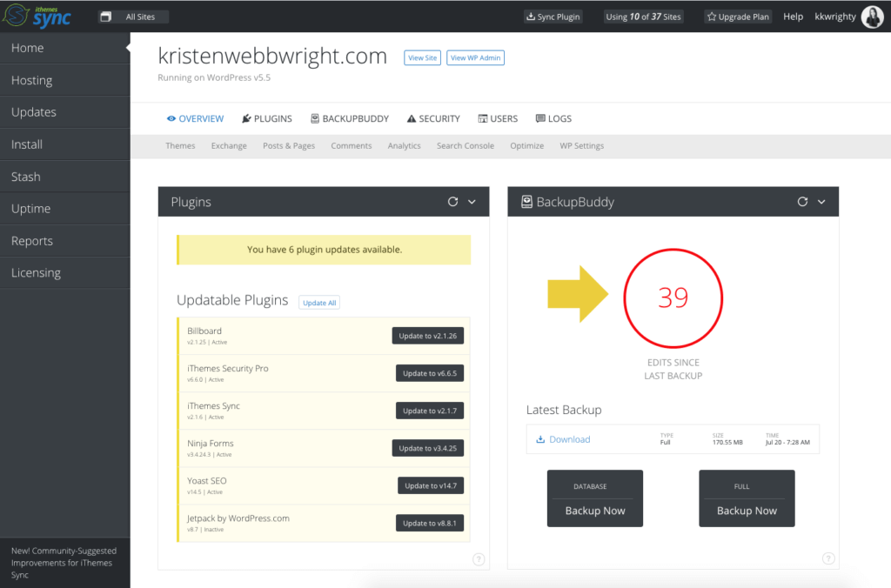Image resolution: width=891 pixels, height=588 pixels.
Task: Update Ninja Forms to v3.4.25
Action: tap(428, 448)
